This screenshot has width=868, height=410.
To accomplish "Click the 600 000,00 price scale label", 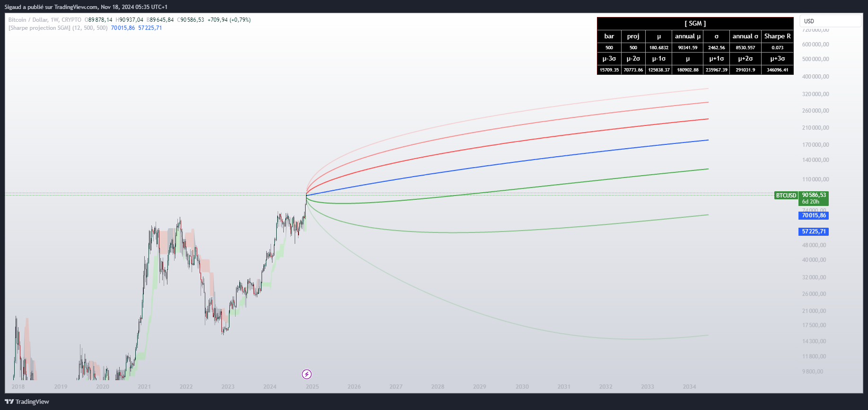I will point(815,45).
